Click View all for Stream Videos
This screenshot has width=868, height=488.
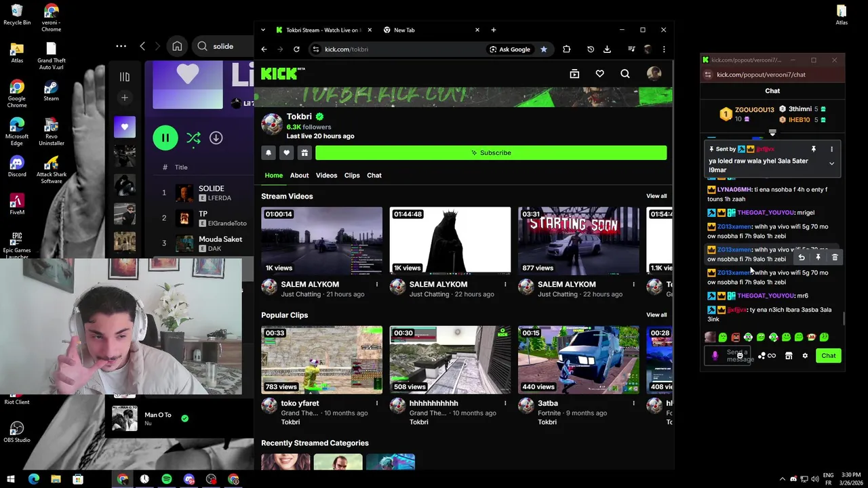tap(656, 196)
